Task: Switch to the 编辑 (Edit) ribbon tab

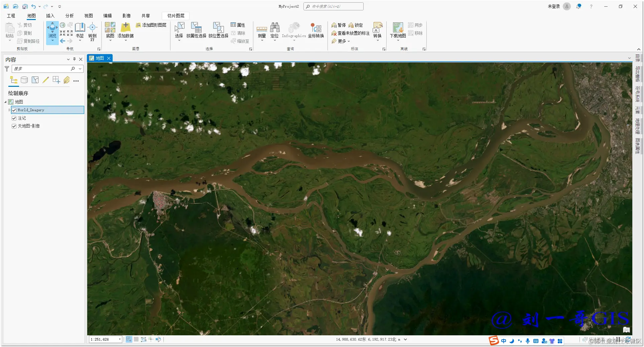Action: click(x=107, y=16)
